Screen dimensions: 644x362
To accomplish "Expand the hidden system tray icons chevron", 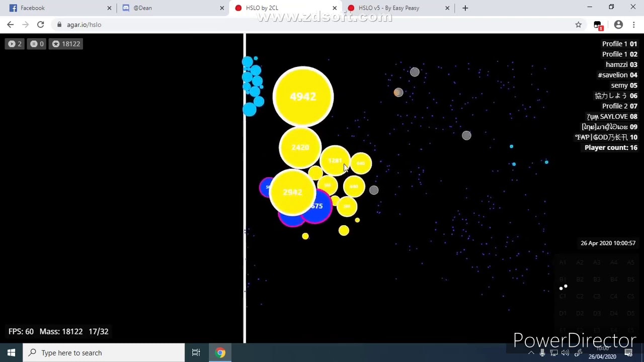I will (531, 353).
